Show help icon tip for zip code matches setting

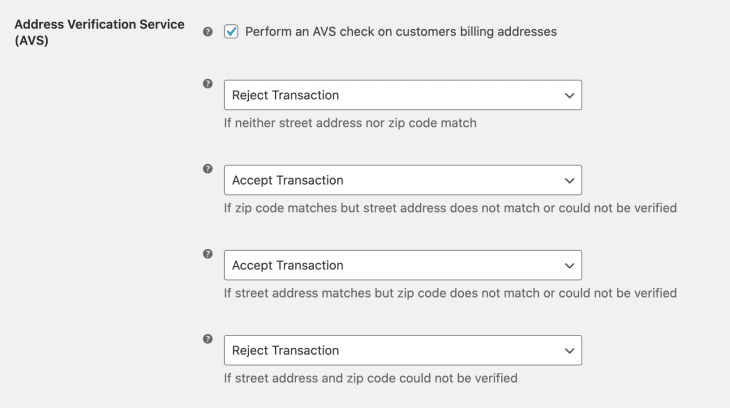(x=208, y=169)
